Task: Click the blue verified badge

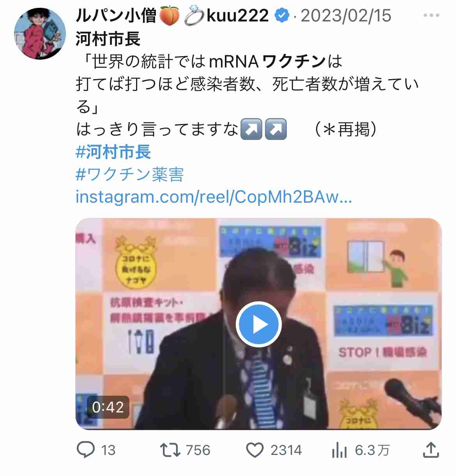Action: click(x=281, y=16)
